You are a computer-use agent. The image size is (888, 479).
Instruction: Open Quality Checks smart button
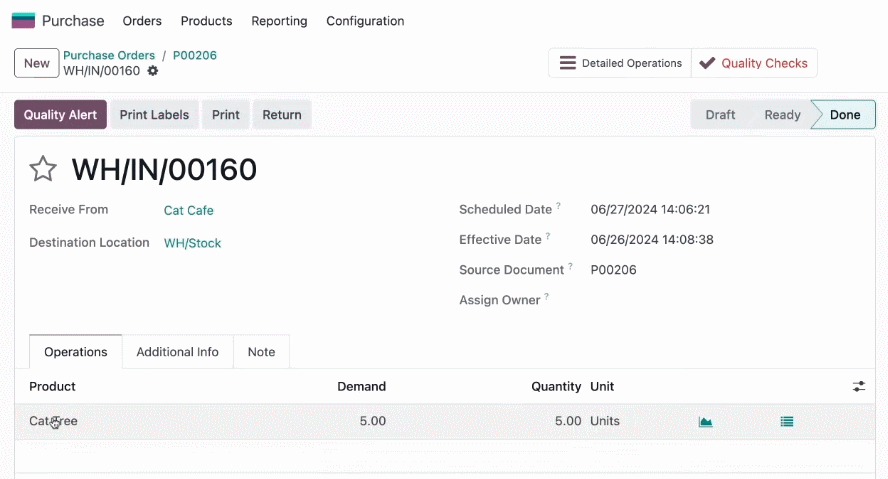click(x=754, y=63)
